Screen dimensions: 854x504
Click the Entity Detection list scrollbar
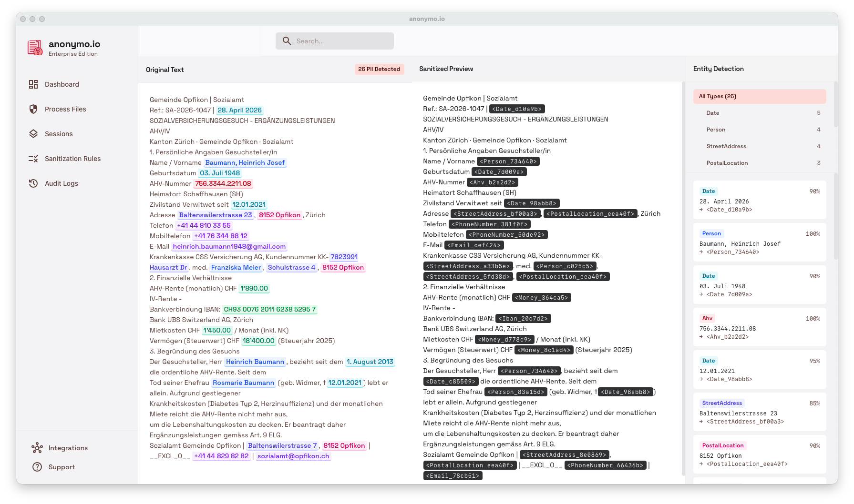[835, 217]
